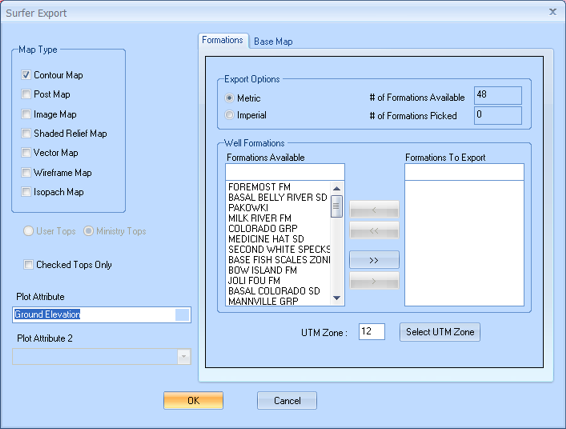Screen dimensions: 566x429
Task: Click the remove single formation button
Action: [x=374, y=209]
